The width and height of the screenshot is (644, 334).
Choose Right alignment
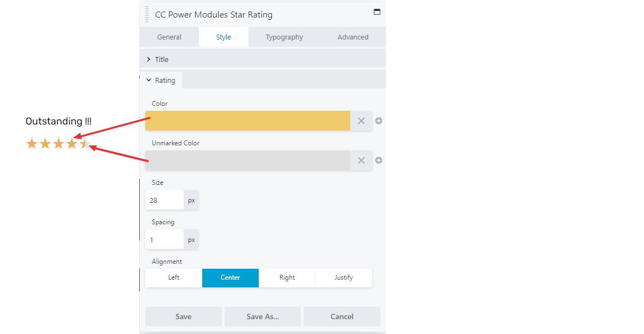[287, 278]
